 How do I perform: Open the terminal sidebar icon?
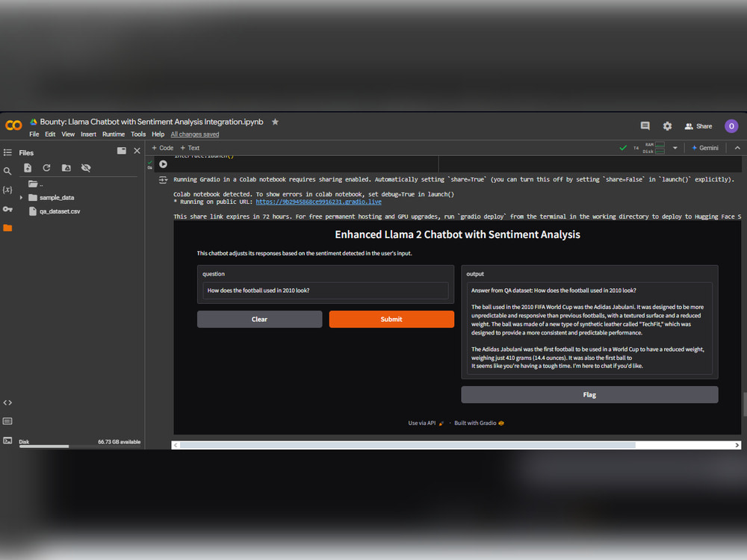pos(7,441)
